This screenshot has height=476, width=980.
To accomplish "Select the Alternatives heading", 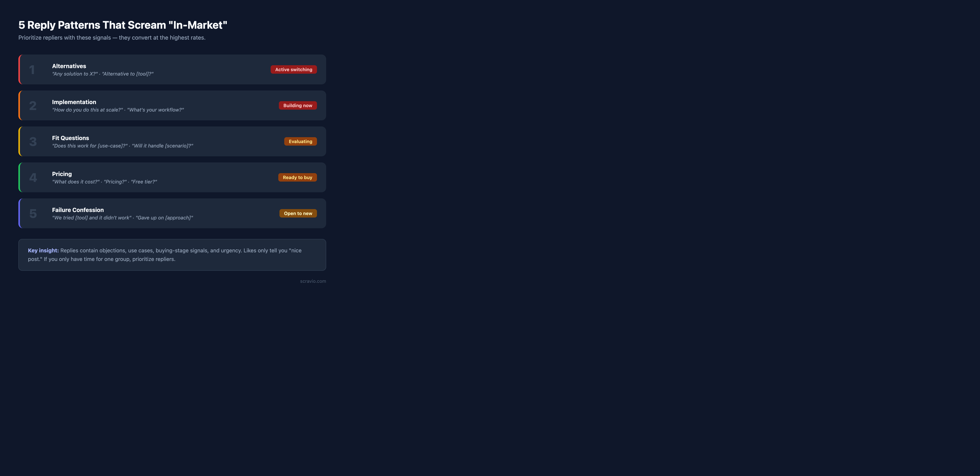I will pyautogui.click(x=69, y=66).
